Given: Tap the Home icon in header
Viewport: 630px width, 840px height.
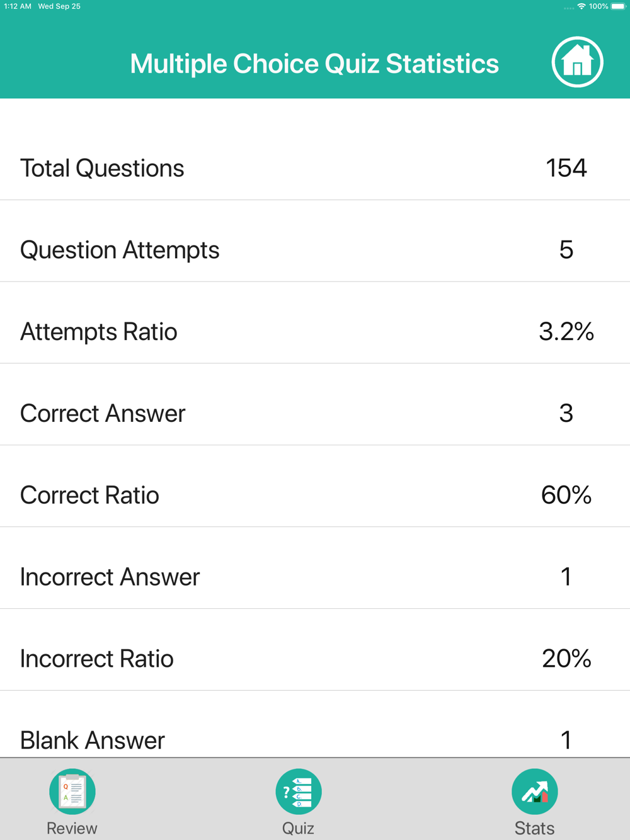Looking at the screenshot, I should (x=577, y=62).
